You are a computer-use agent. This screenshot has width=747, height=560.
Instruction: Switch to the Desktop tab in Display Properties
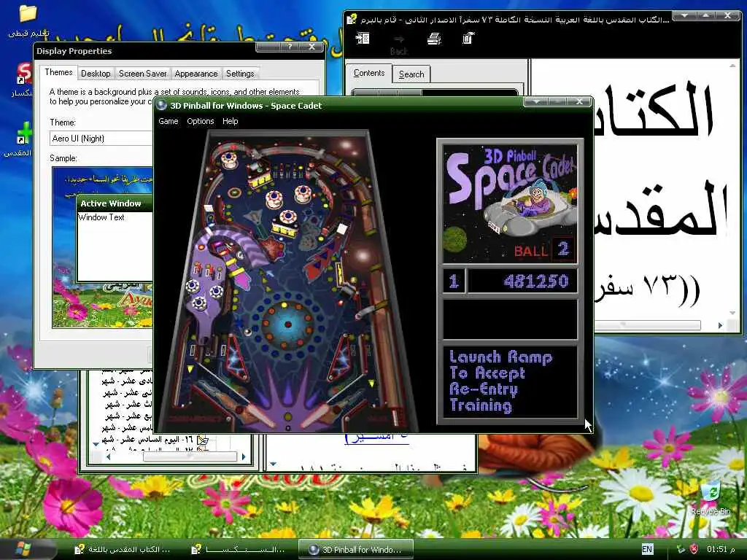click(x=96, y=74)
